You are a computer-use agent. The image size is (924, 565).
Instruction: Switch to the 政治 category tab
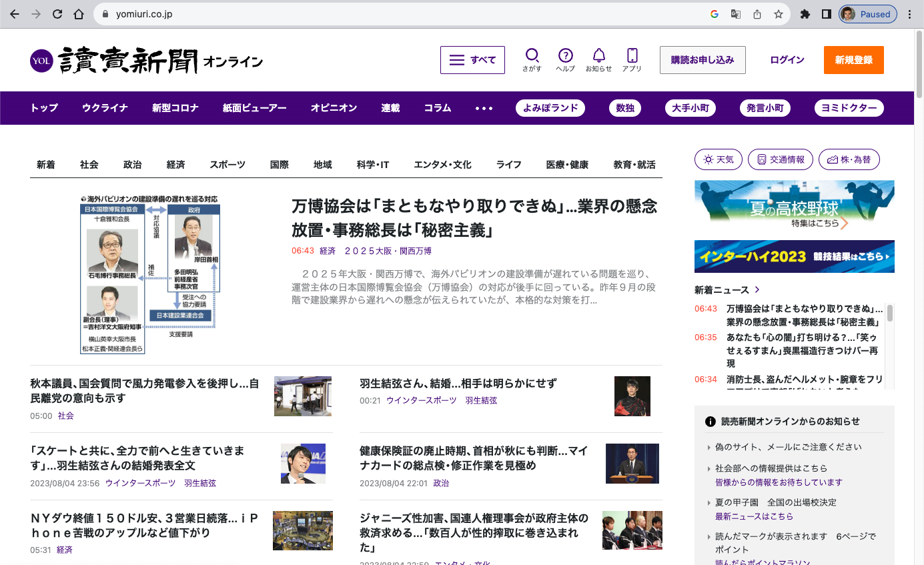[x=133, y=165]
